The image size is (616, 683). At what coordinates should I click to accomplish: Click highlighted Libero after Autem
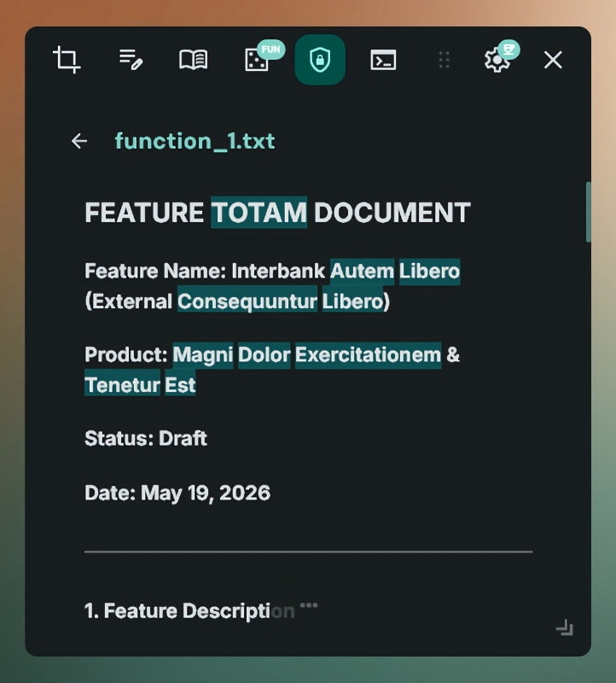coord(430,271)
